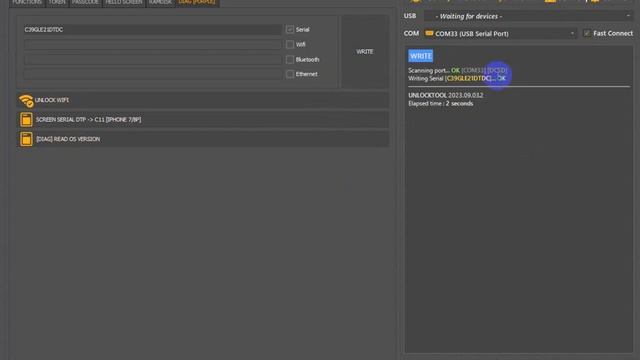This screenshot has height=360, width=640.
Task: Click the WRITE button beside the checkboxes
Action: click(x=364, y=52)
